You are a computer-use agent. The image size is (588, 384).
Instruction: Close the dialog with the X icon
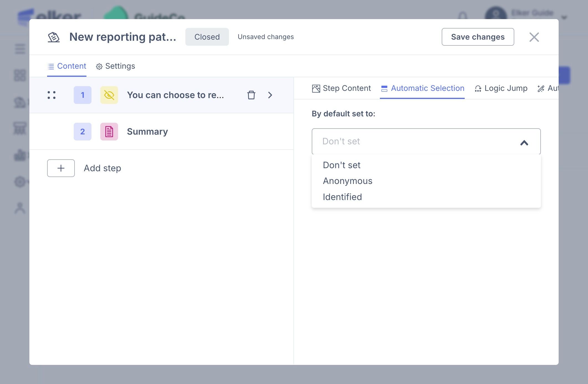pos(534,37)
